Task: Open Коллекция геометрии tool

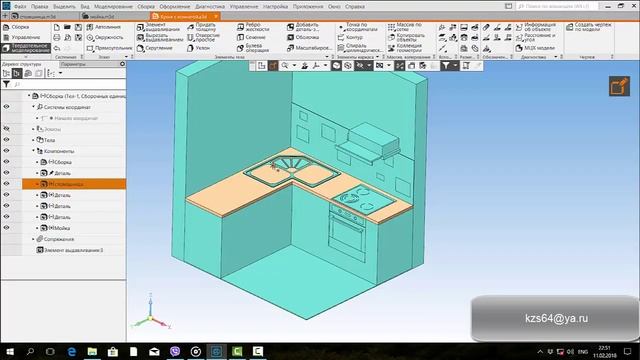Action: [406, 48]
